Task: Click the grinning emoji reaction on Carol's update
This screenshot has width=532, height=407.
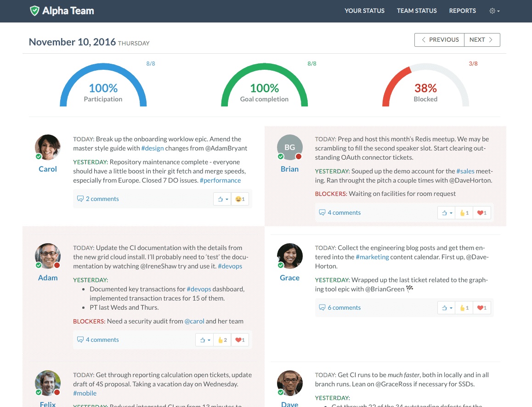Action: click(240, 199)
